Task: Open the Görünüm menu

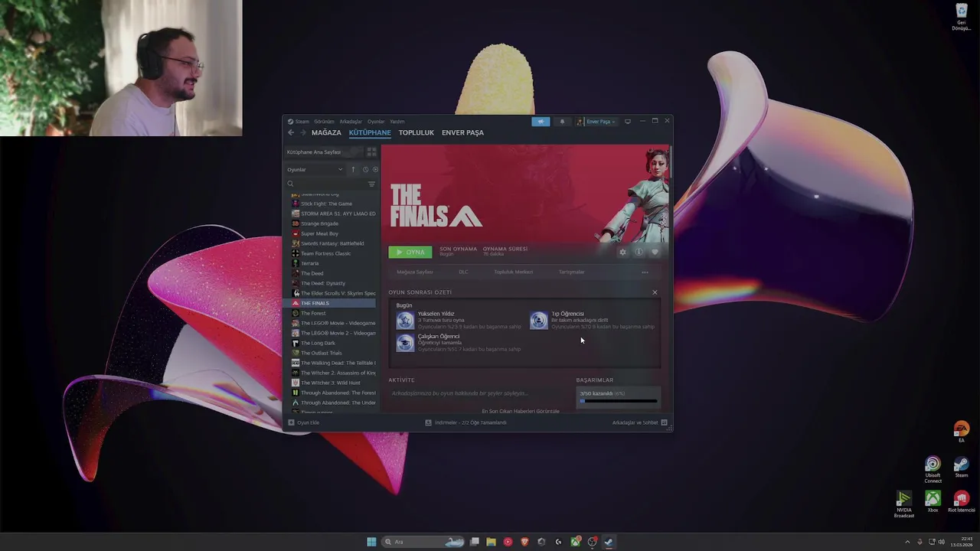Action: tap(324, 122)
